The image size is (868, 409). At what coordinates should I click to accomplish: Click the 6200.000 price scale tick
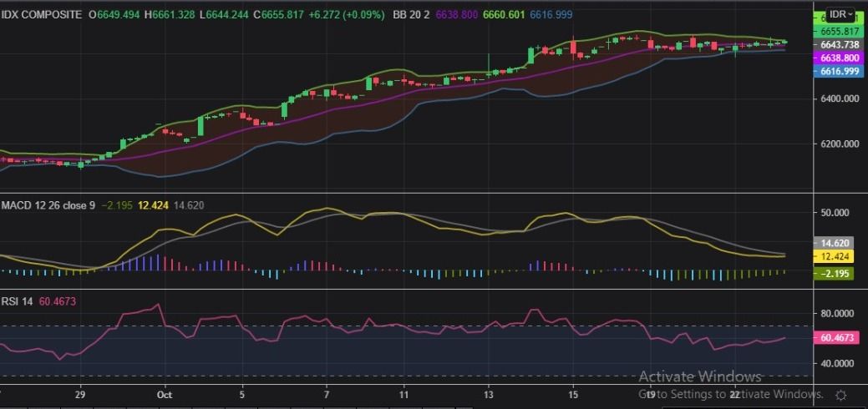click(840, 144)
